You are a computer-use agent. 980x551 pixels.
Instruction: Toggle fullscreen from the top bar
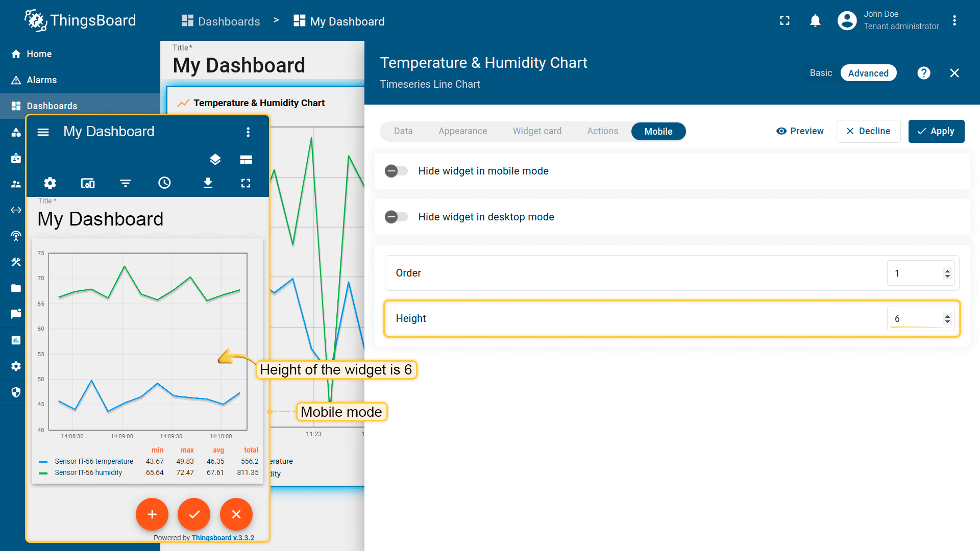point(785,20)
